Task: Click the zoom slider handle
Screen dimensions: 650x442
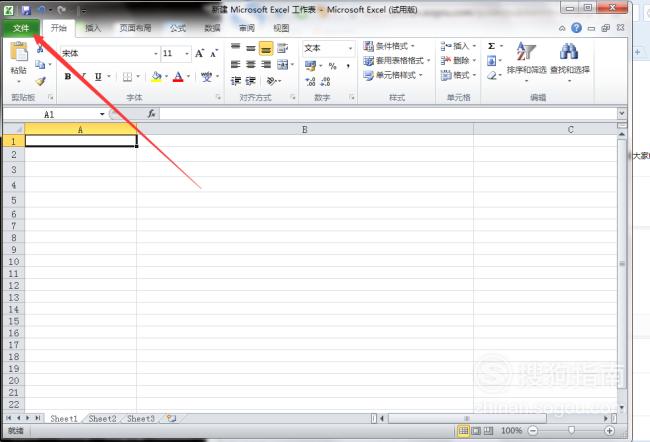Action: pyautogui.click(x=571, y=431)
